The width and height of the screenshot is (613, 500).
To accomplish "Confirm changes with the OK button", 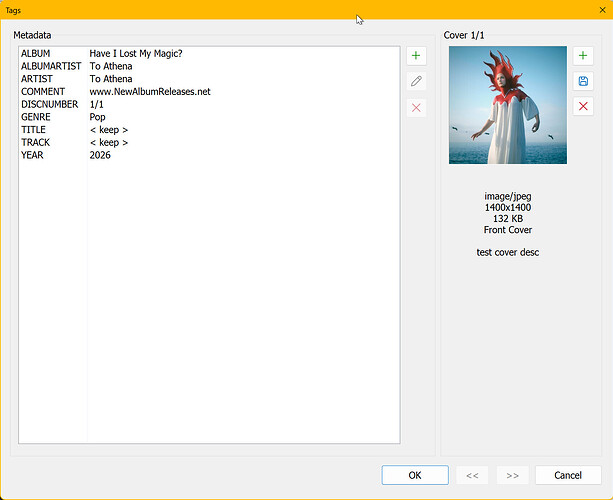I will (415, 475).
